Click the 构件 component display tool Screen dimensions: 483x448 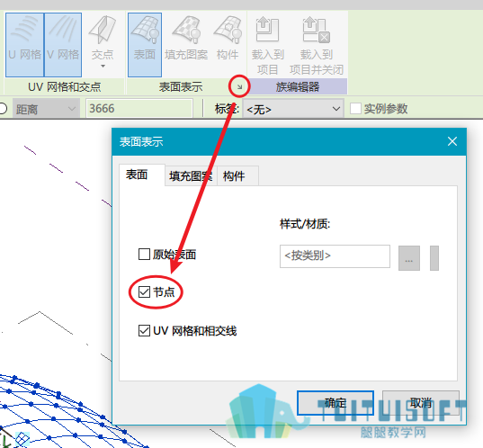[228, 39]
